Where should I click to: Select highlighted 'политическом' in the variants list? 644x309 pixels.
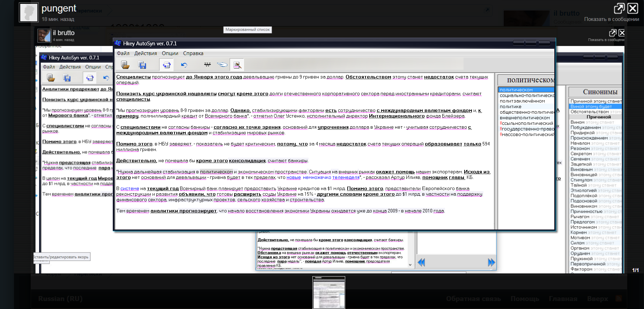[x=526, y=90]
